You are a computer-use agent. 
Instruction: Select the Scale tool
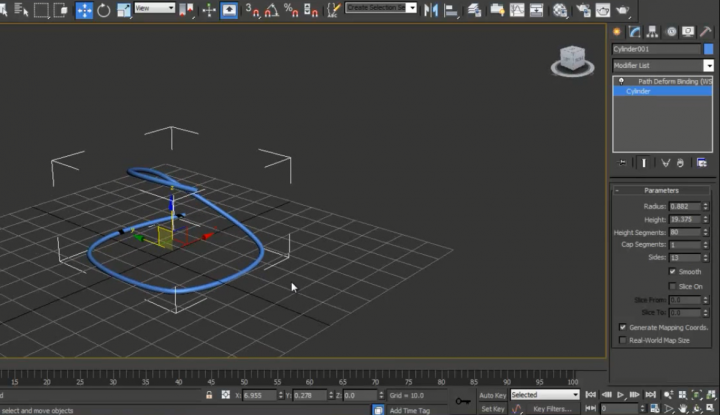coord(123,10)
